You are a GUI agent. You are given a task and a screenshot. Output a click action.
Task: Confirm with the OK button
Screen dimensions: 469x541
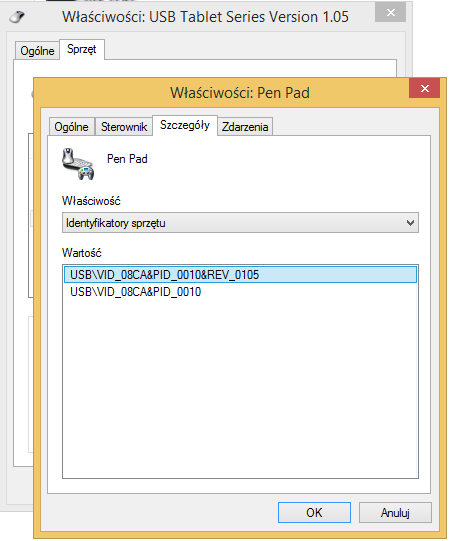(314, 512)
